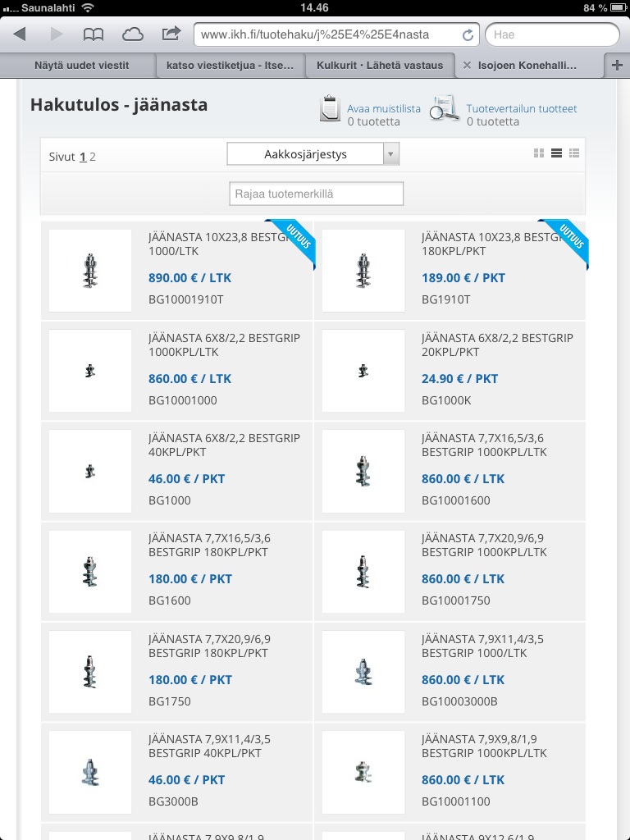Switch to the Näytä uudet viestit tab
This screenshot has height=840, width=630.
coord(81,66)
